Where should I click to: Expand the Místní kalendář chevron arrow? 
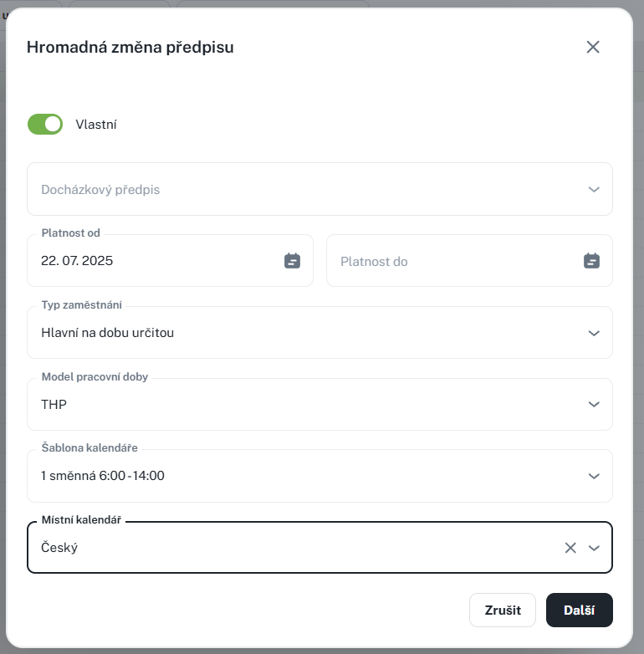594,548
